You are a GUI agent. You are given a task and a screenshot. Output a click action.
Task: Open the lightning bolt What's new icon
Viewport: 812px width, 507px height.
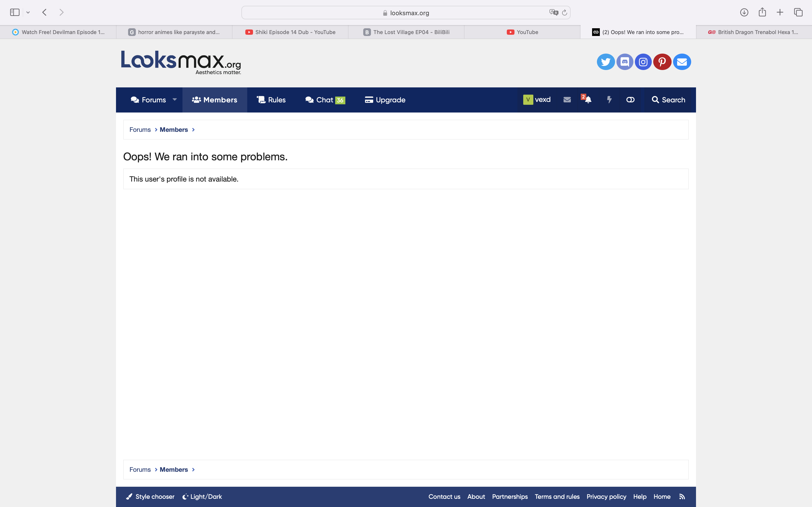pyautogui.click(x=609, y=100)
